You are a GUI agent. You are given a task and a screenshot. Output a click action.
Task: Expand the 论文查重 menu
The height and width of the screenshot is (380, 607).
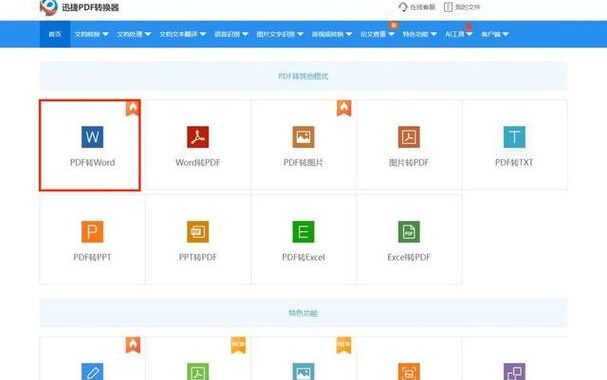coord(377,34)
